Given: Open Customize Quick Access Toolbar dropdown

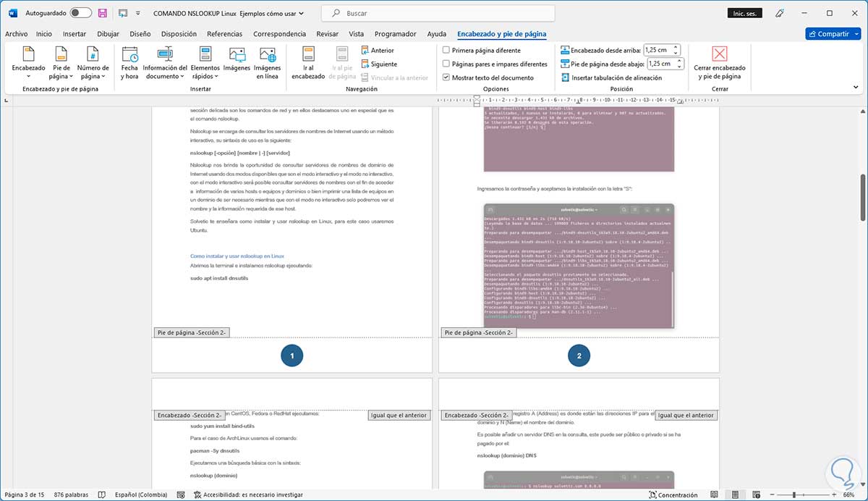Looking at the screenshot, I should pos(137,13).
